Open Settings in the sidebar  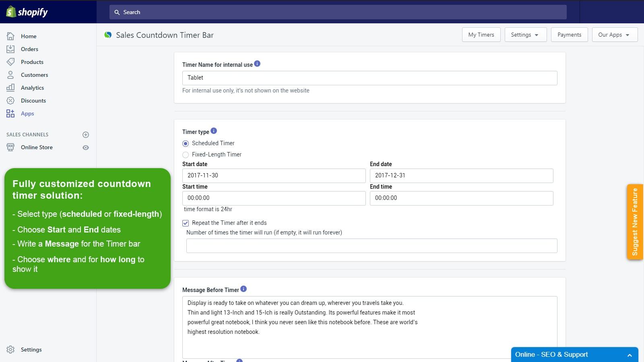point(31,350)
